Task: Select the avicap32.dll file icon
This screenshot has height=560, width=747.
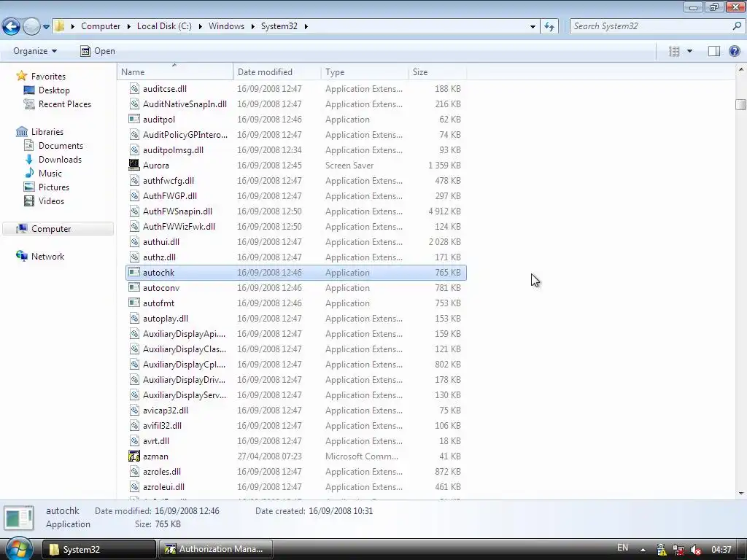Action: click(134, 410)
